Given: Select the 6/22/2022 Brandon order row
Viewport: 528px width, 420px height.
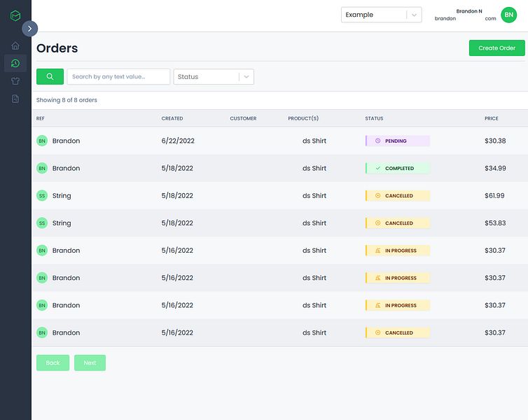Looking at the screenshot, I should (x=279, y=141).
